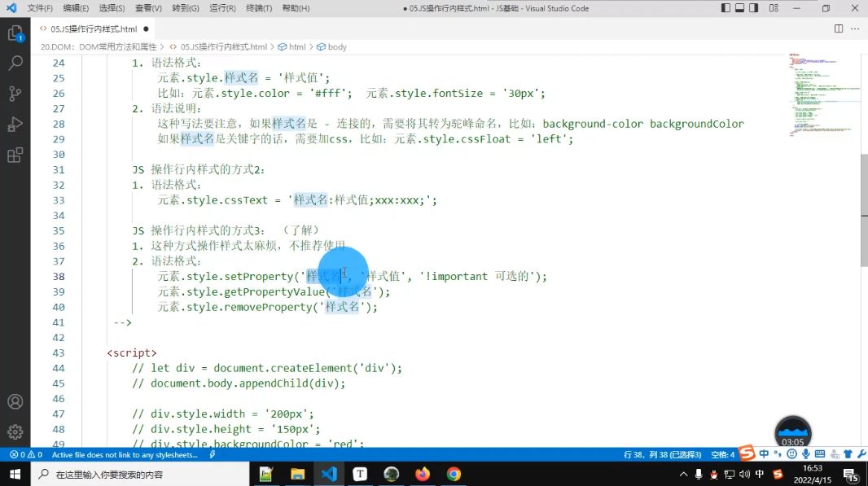Click line number 43 in the gutter
Screen dimensions: 868x486
[59, 352]
